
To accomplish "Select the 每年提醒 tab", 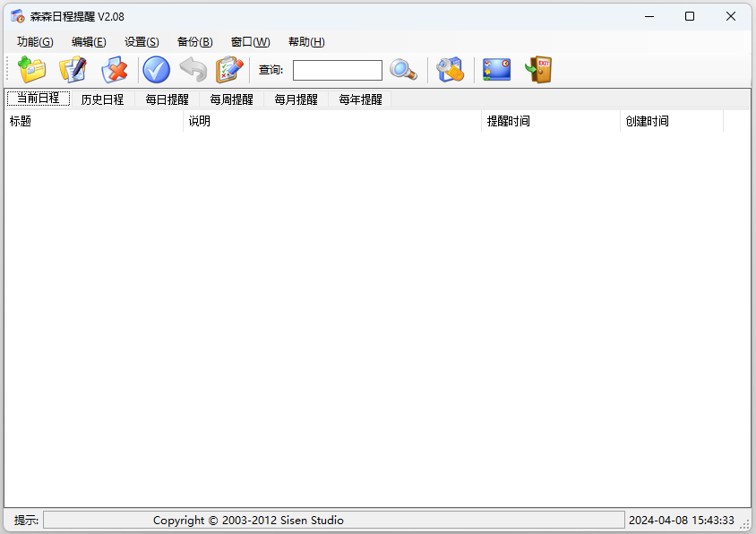I will (x=360, y=99).
